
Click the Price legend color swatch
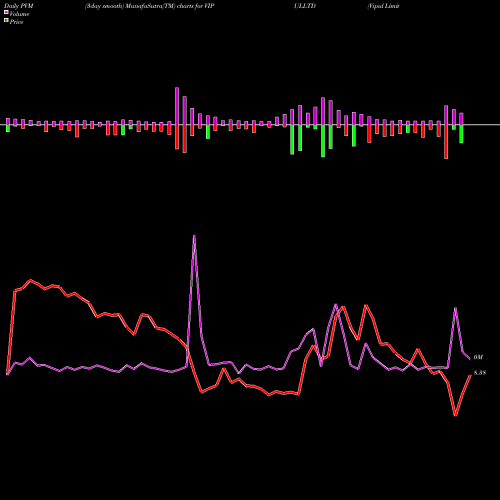coord(6,21)
